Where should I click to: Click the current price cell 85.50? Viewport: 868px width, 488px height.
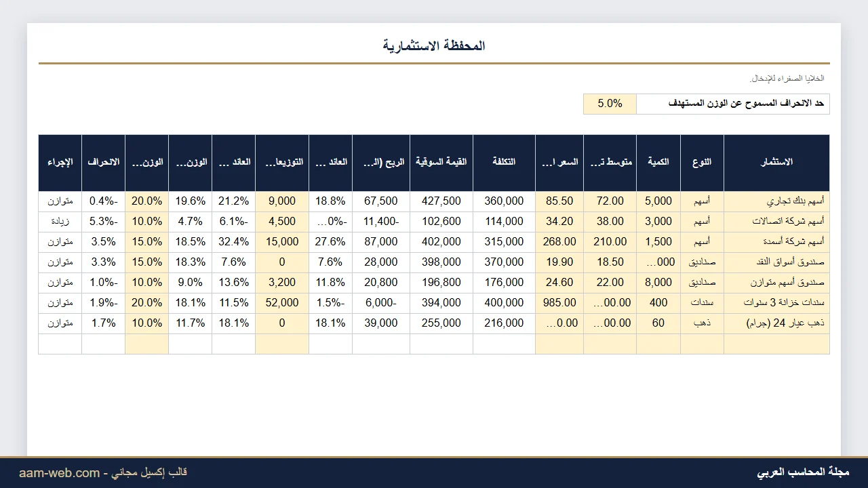[559, 201]
